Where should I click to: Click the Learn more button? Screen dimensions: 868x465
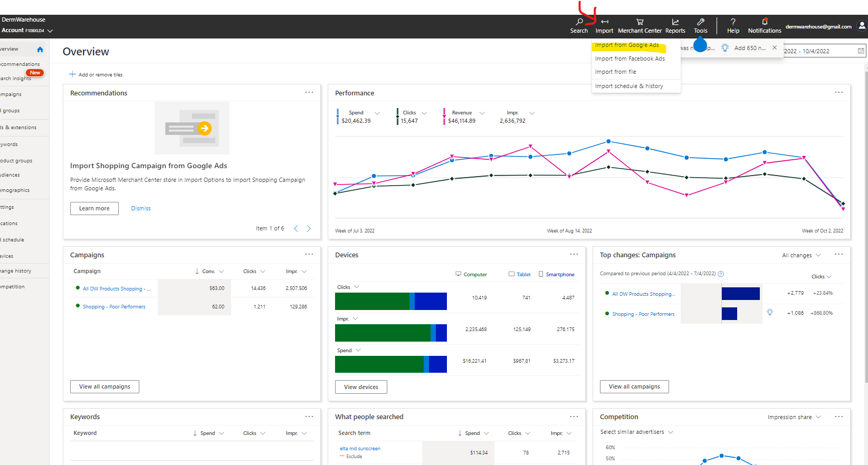pos(94,208)
